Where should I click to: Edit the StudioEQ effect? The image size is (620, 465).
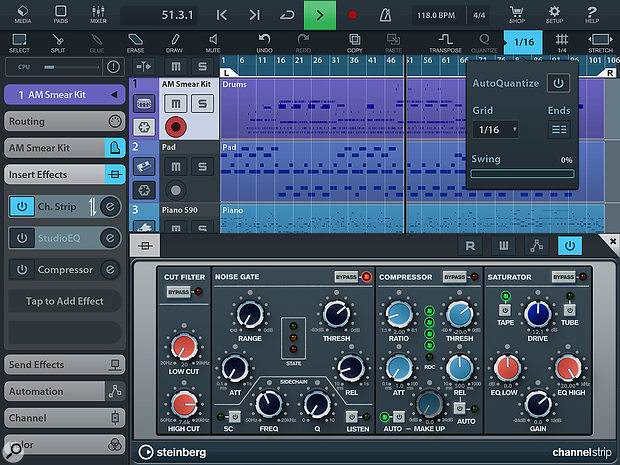pyautogui.click(x=110, y=238)
